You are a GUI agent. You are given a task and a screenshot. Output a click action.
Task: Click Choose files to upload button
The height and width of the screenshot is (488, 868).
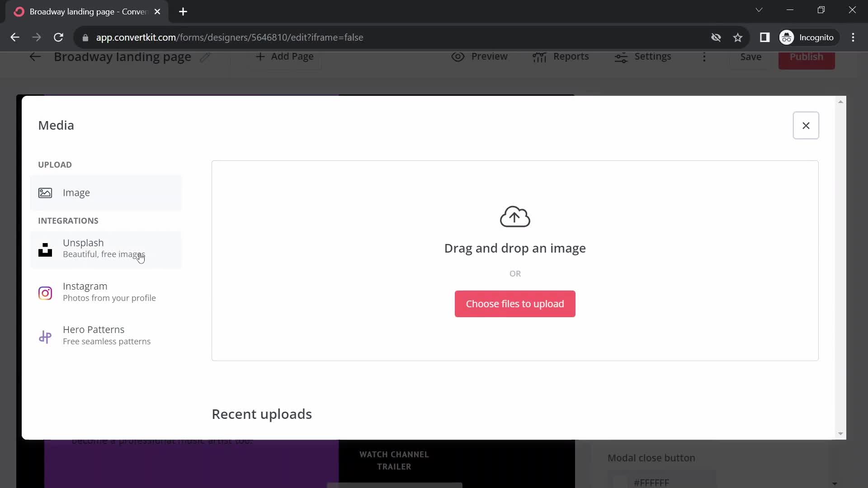click(515, 304)
